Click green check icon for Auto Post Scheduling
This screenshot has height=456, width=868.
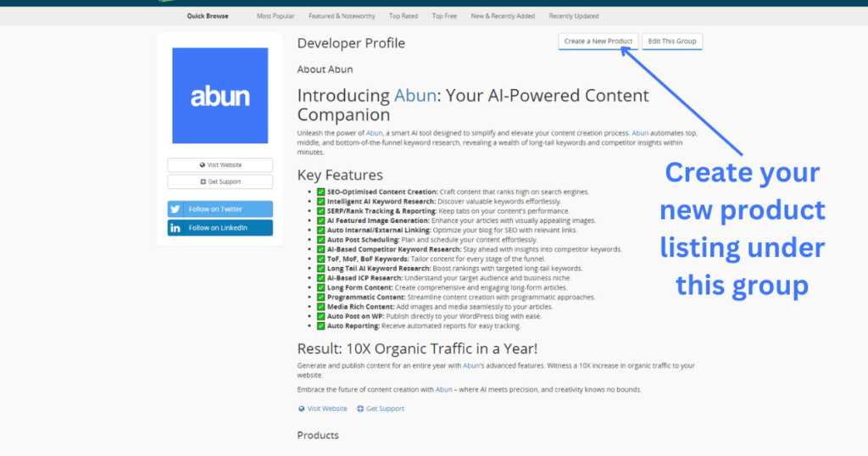pyautogui.click(x=320, y=240)
